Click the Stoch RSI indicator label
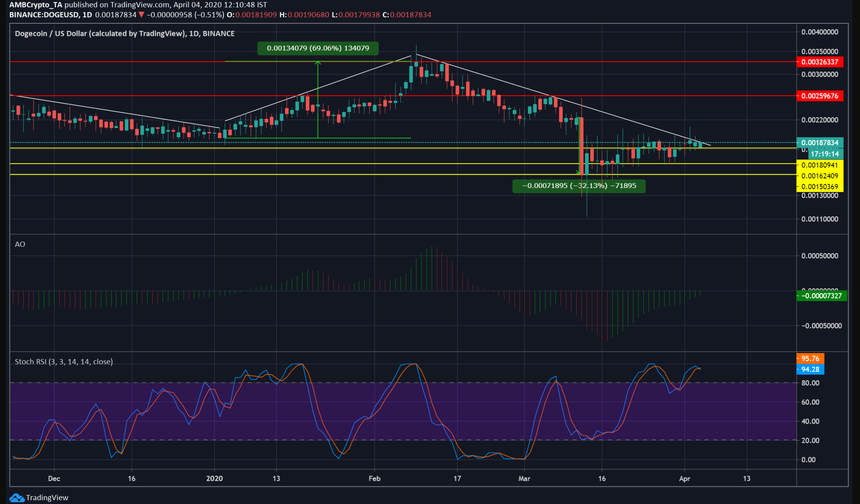This screenshot has height=504, width=860. click(x=64, y=361)
